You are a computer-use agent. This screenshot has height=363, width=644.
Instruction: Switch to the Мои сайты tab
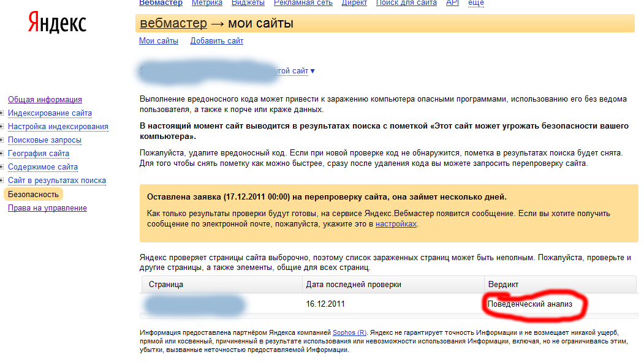159,41
